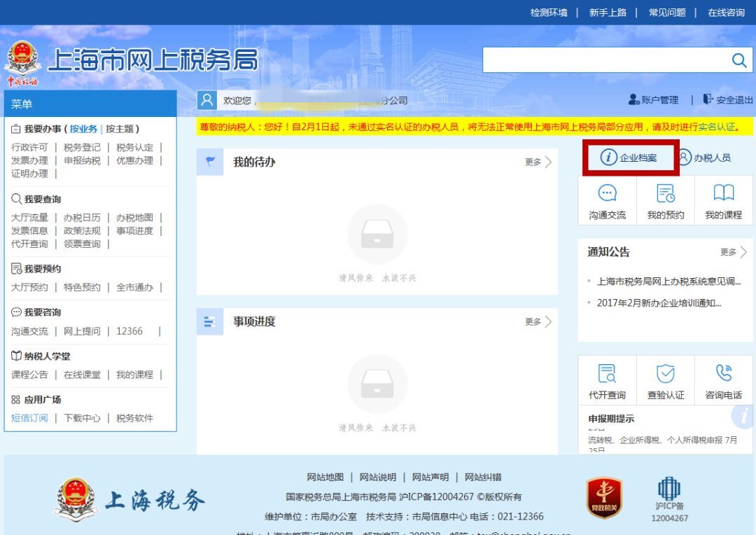Screen dimensions: 756x535
Task: Open 新手上路 in top bar
Action: tap(608, 13)
